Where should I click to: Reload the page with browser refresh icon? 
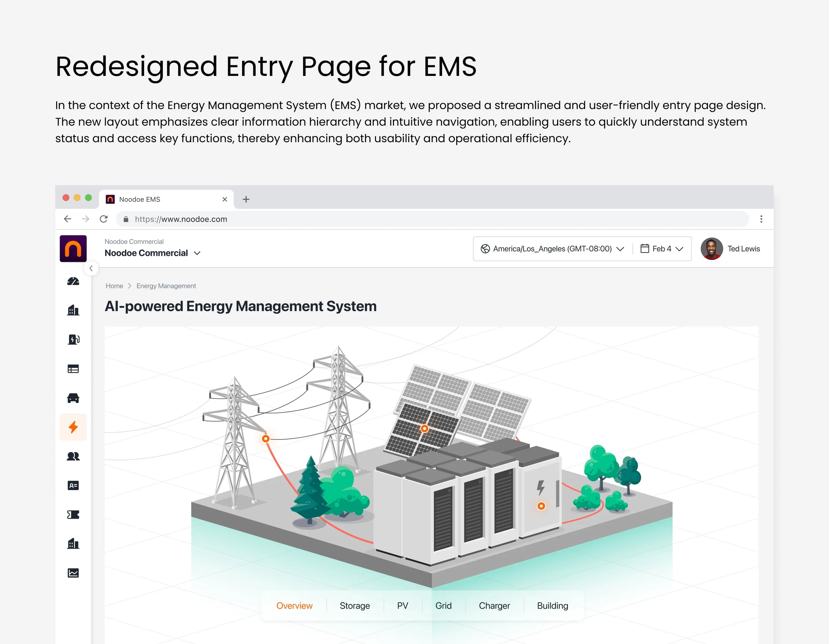click(103, 219)
